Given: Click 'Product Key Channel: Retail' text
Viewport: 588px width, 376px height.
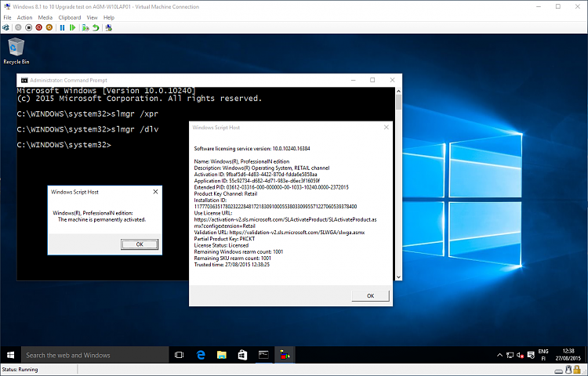Looking at the screenshot, I should coord(226,193).
